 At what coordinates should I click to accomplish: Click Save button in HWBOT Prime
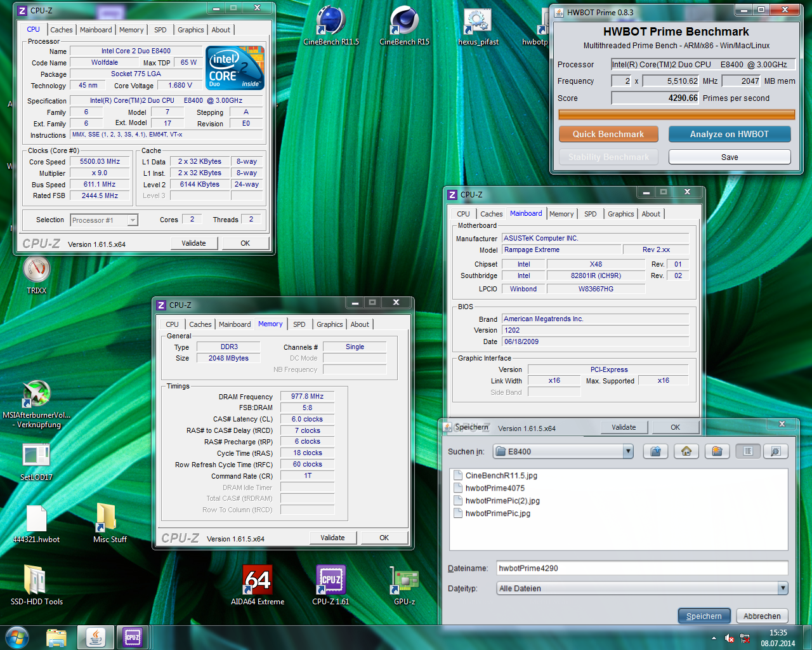pyautogui.click(x=730, y=157)
